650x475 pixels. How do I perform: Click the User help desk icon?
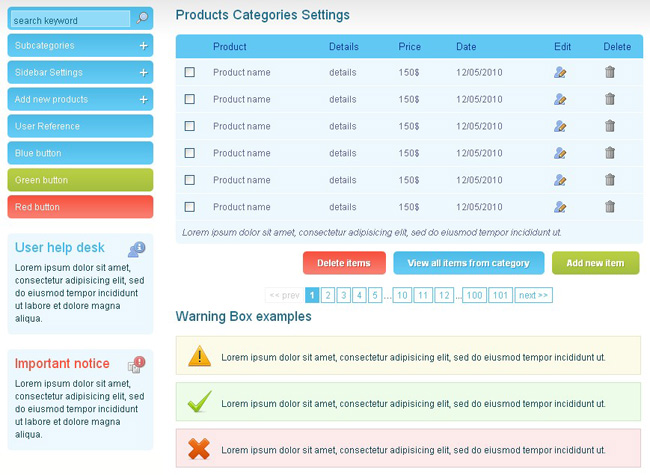[x=136, y=249]
